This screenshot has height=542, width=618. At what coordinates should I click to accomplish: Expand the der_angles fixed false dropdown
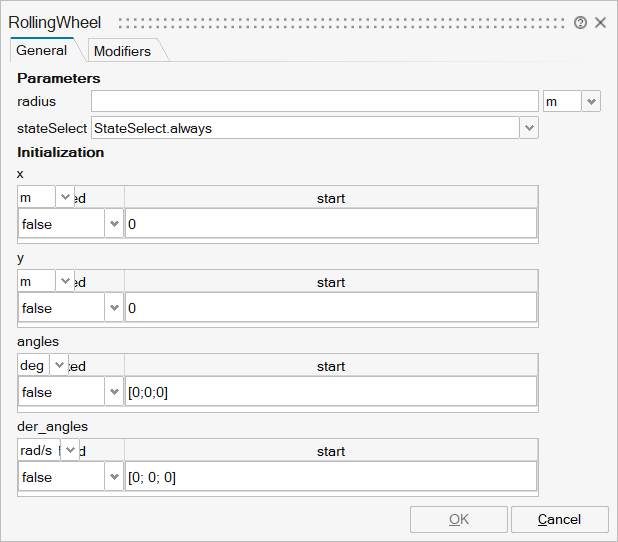pyautogui.click(x=113, y=477)
